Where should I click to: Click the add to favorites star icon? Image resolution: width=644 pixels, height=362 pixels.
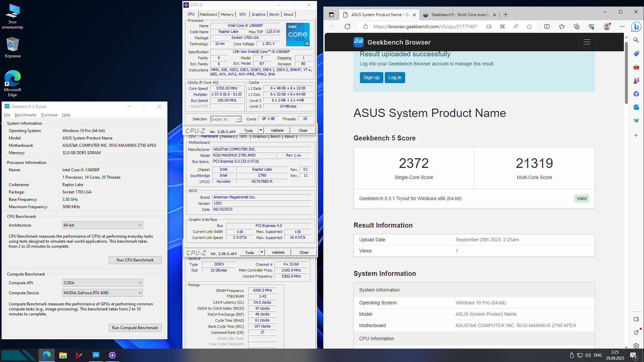point(529,26)
